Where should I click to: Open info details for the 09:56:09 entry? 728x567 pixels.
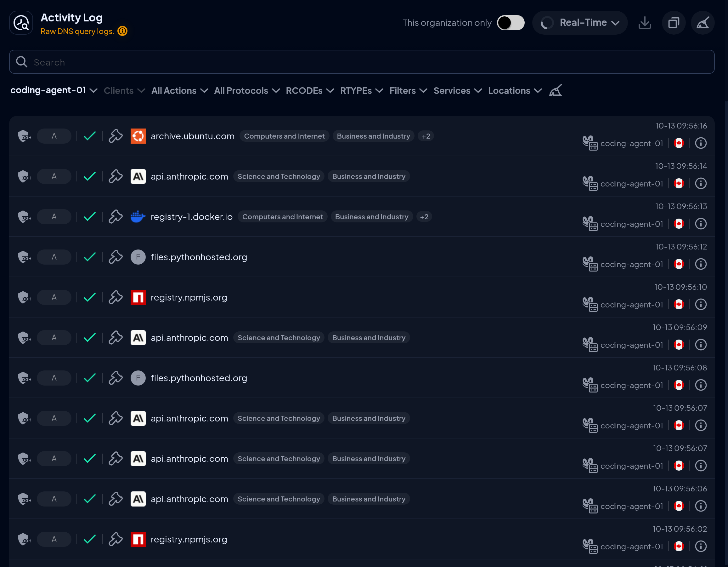tap(701, 345)
